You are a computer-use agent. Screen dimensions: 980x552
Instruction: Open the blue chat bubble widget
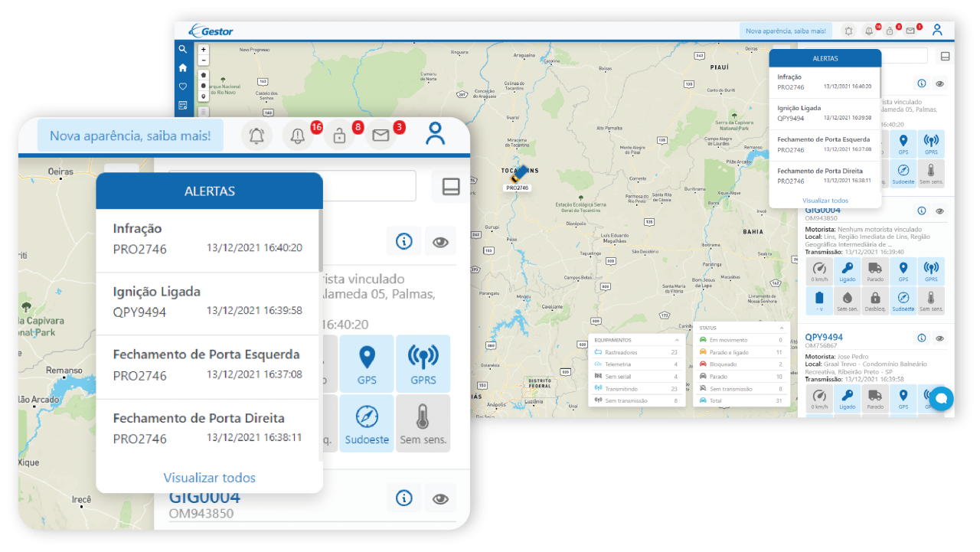click(941, 398)
